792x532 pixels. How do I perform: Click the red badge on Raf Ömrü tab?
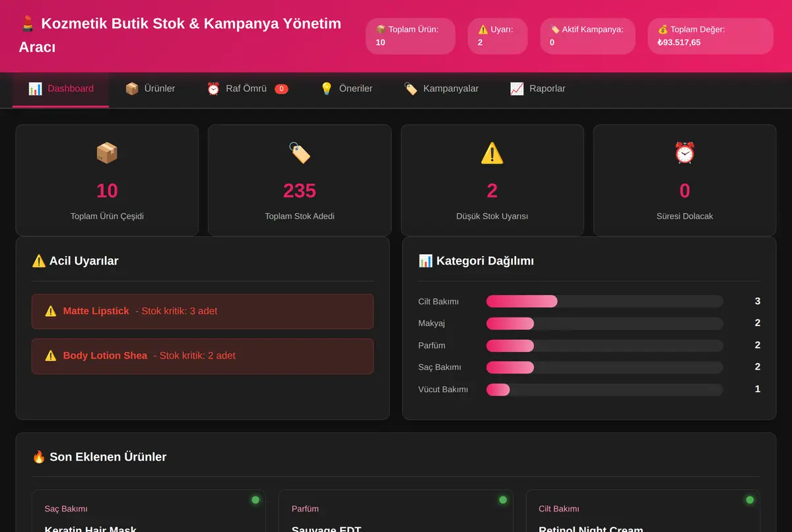click(x=281, y=88)
